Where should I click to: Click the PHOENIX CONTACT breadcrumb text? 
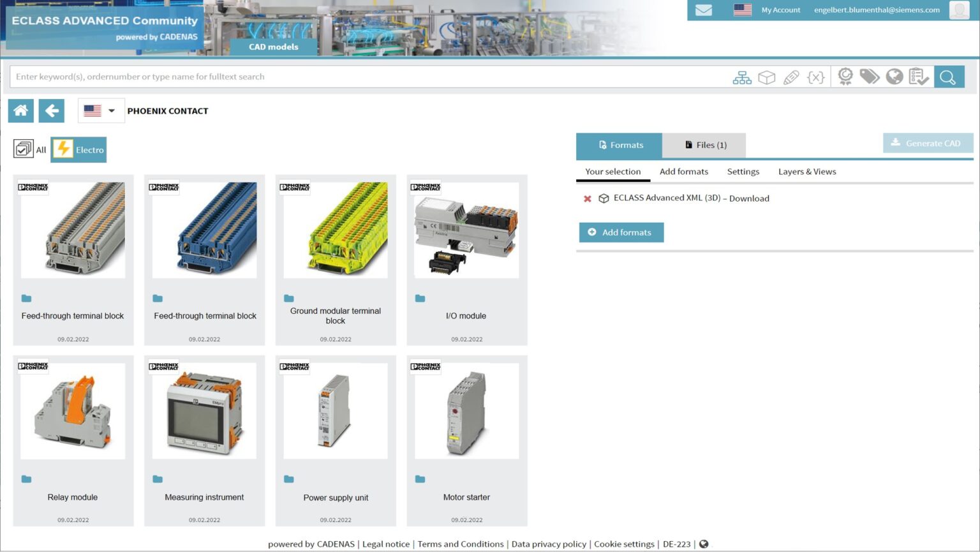pos(168,111)
